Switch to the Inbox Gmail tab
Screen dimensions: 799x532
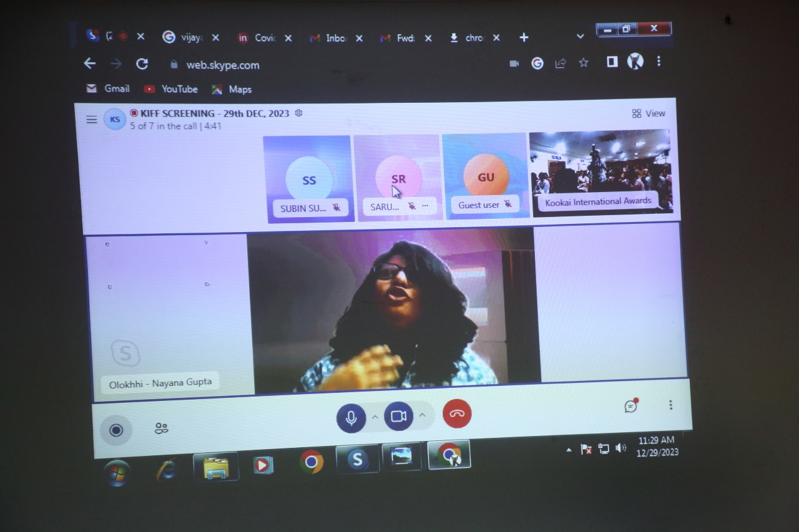330,38
